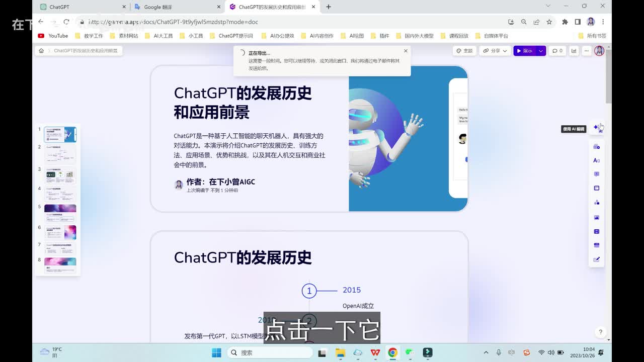The width and height of the screenshot is (644, 362).
Task: Open the text formatting Aa tool
Action: pos(597,160)
